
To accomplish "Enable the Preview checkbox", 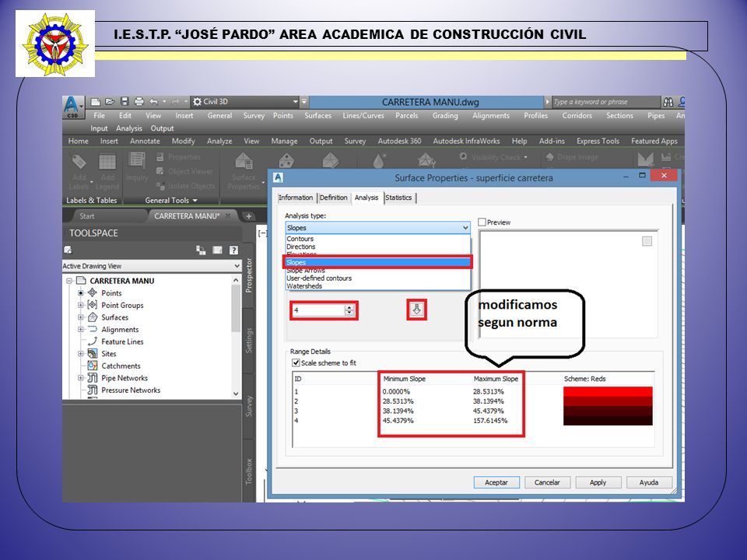I will (x=482, y=222).
